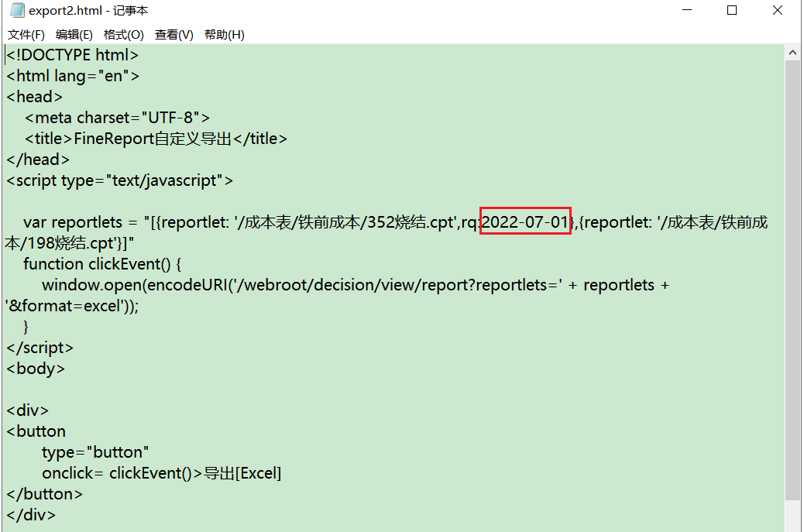Click the <!DOCTYPE html> line
The image size is (804, 532).
(72, 55)
